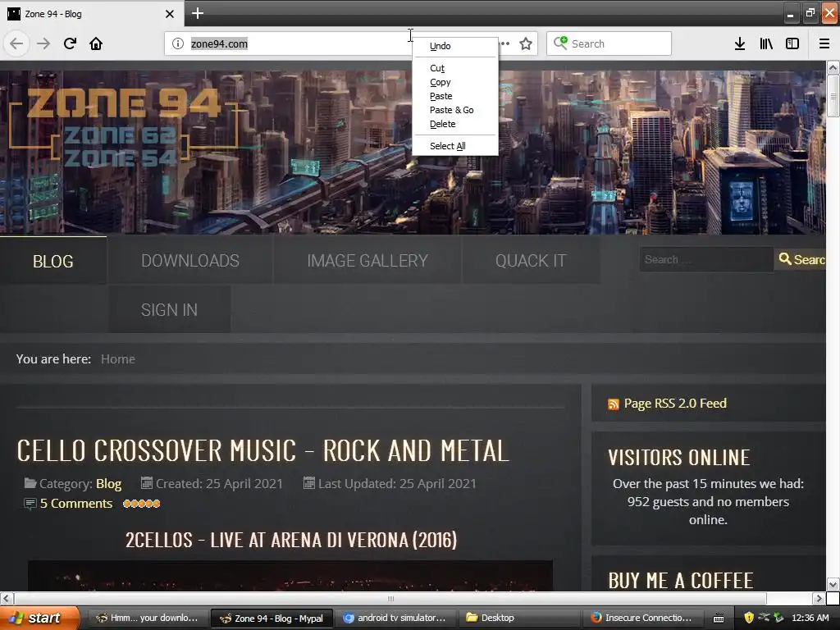Go back to the previous page
840x630 pixels.
click(16, 43)
